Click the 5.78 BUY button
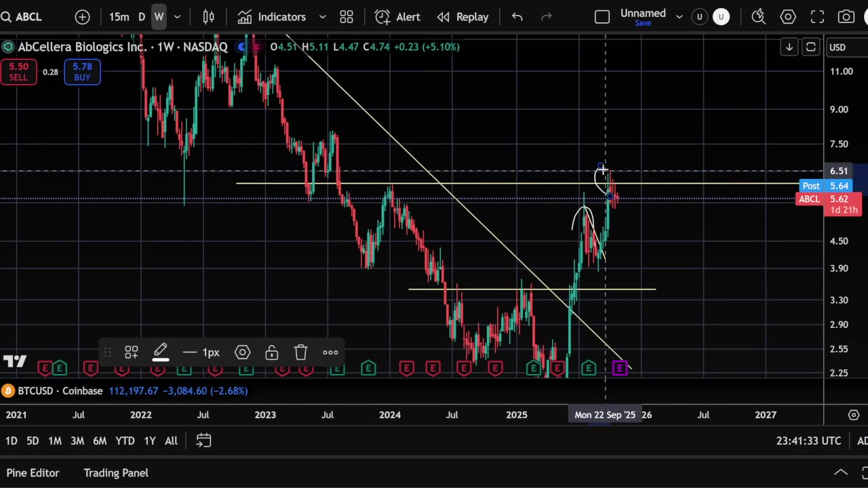Screen dimensions: 868x488 (x=82, y=72)
